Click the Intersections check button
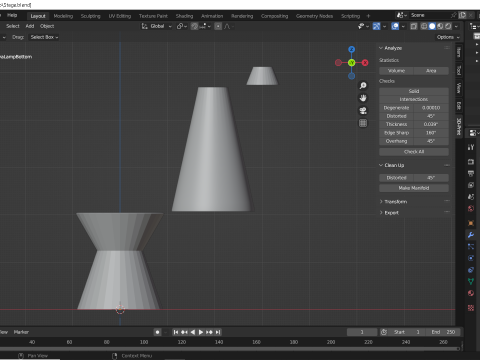This screenshot has height=360, width=480. (414, 99)
